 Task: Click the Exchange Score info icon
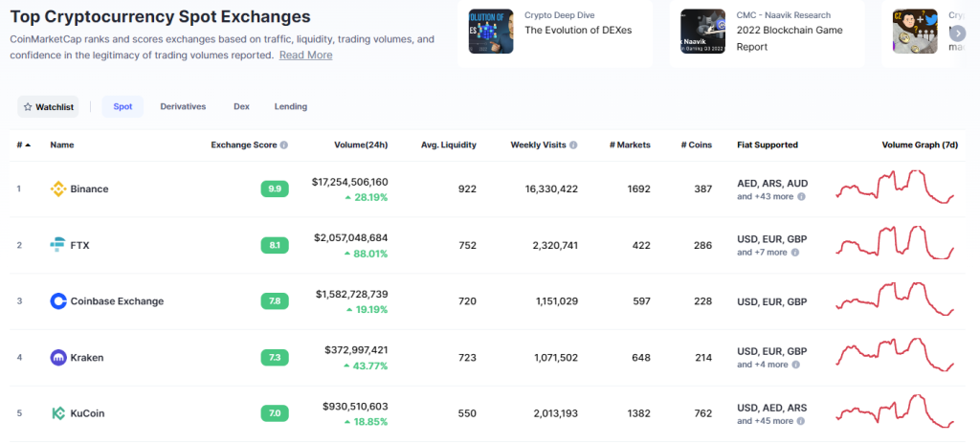point(283,145)
